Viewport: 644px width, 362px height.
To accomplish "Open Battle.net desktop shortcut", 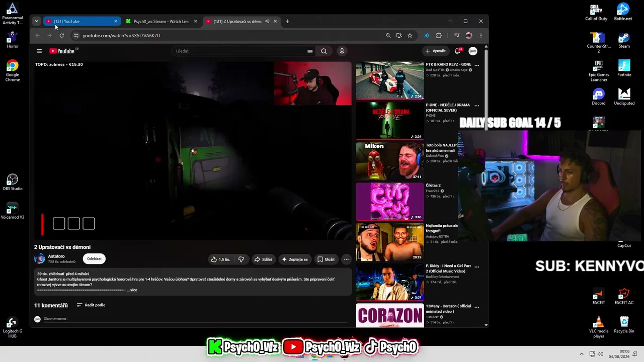I will point(623,12).
